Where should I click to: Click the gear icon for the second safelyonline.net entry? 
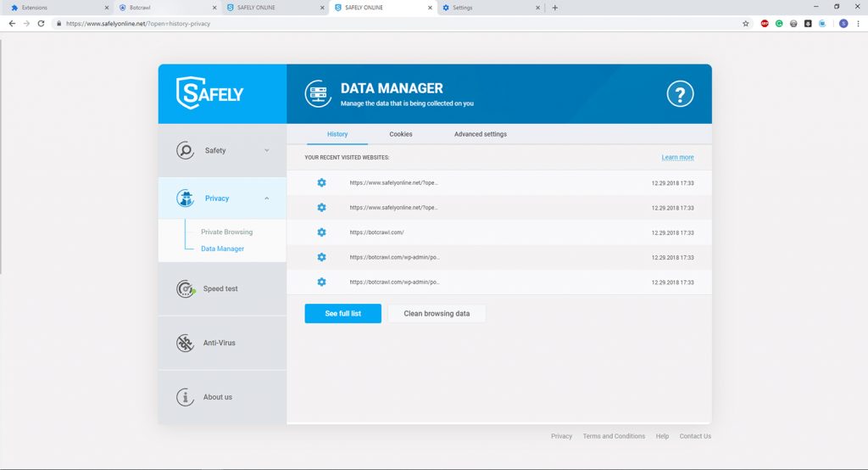pyautogui.click(x=321, y=207)
